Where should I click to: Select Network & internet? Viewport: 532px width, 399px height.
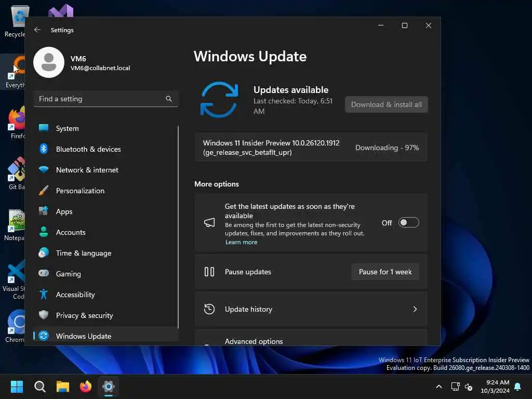pyautogui.click(x=106, y=170)
